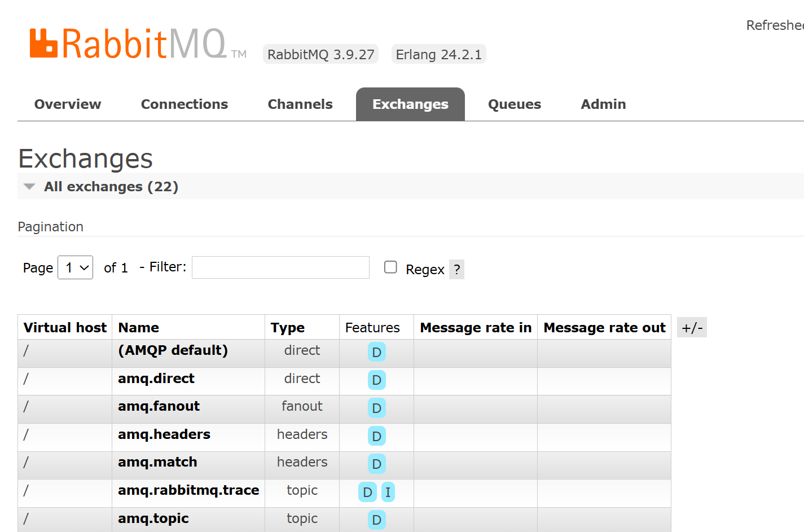Open the amq.topic exchange
Image resolution: width=804 pixels, height=532 pixels.
(x=153, y=518)
